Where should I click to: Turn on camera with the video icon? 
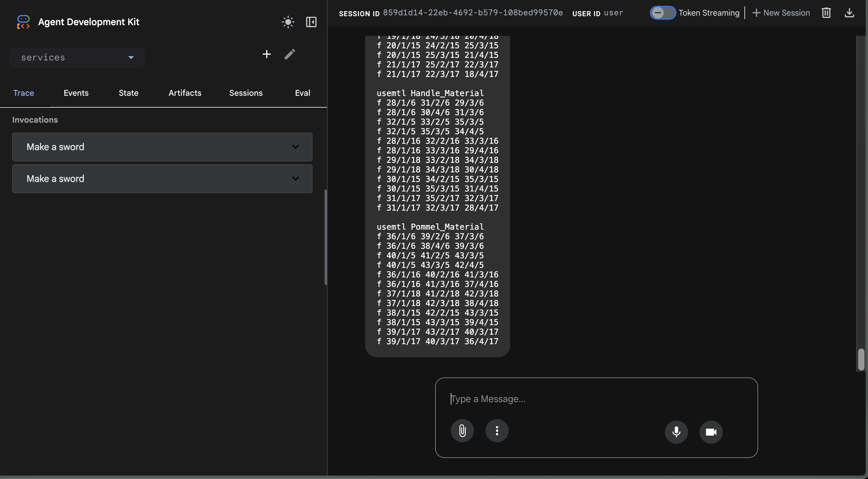711,432
